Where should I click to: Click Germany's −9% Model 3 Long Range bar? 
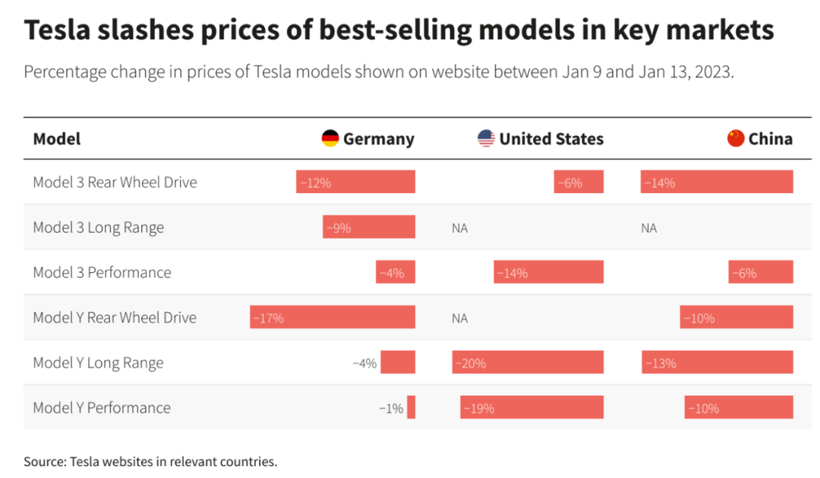(x=368, y=227)
